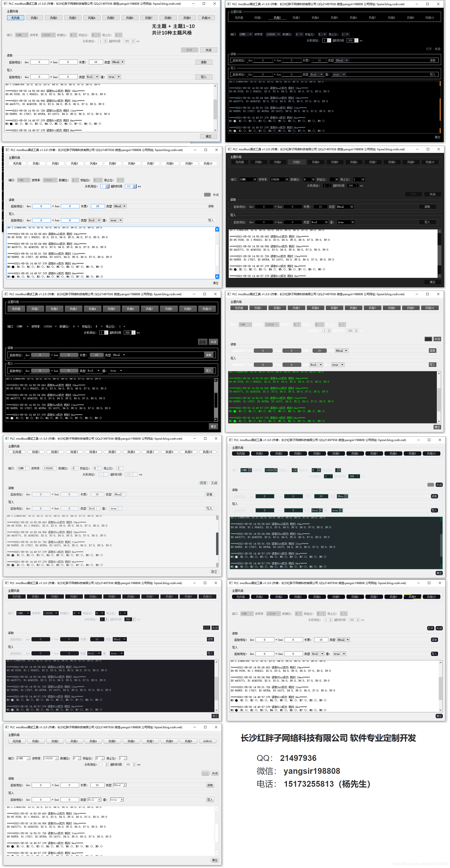Select 风格1 in default unthemed window

tap(34, 18)
